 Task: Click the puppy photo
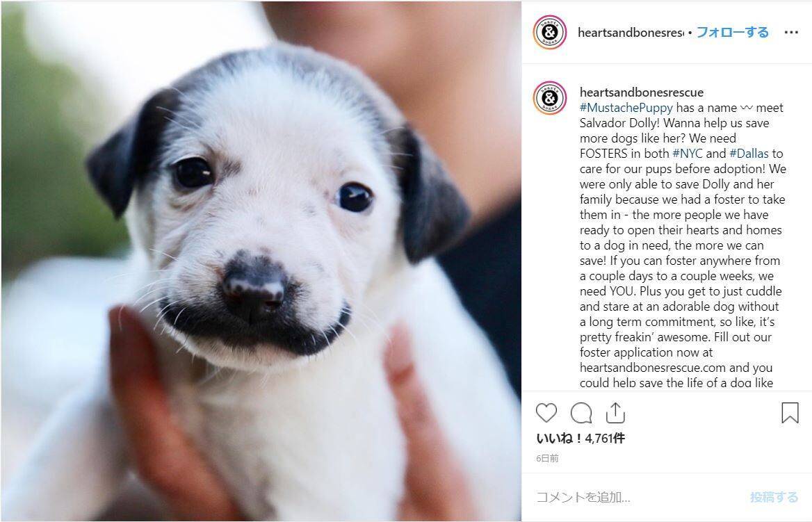[x=261, y=261]
